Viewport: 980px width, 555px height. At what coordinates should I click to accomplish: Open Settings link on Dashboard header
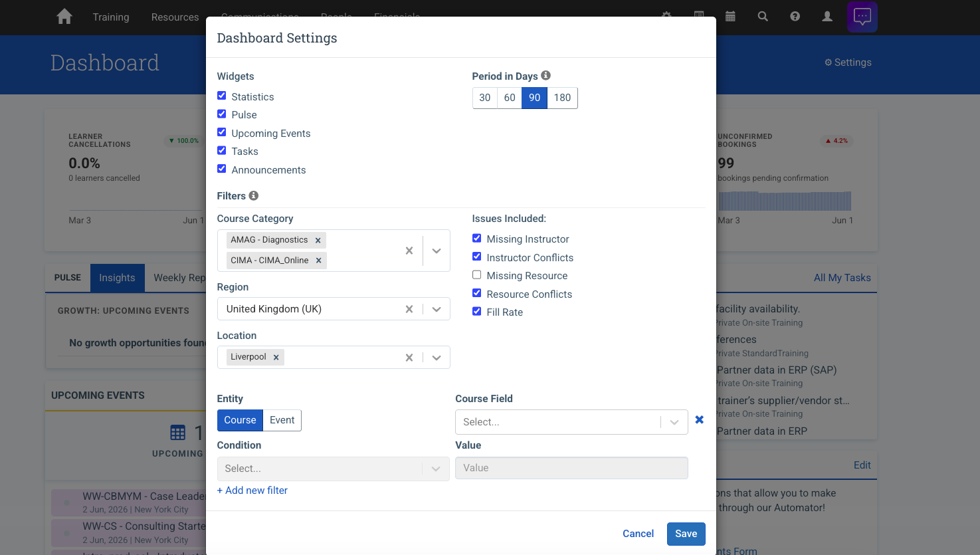(848, 62)
